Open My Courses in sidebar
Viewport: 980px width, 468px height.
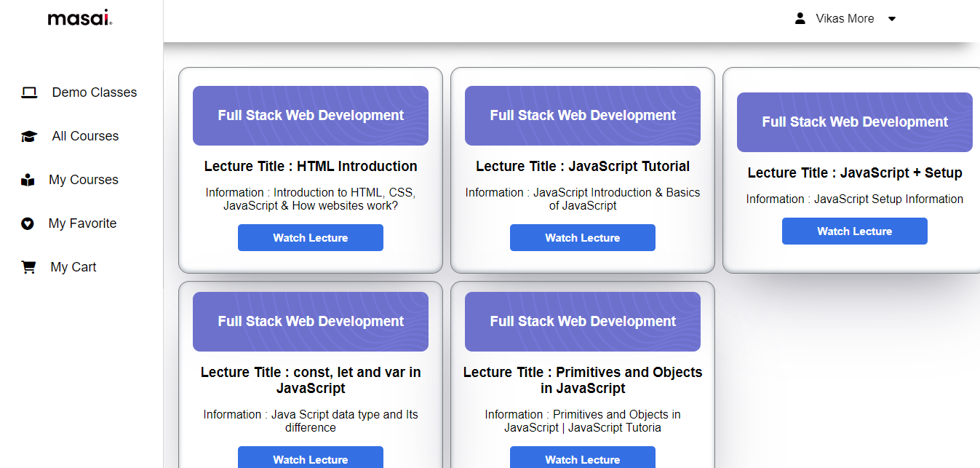pyautogui.click(x=84, y=180)
